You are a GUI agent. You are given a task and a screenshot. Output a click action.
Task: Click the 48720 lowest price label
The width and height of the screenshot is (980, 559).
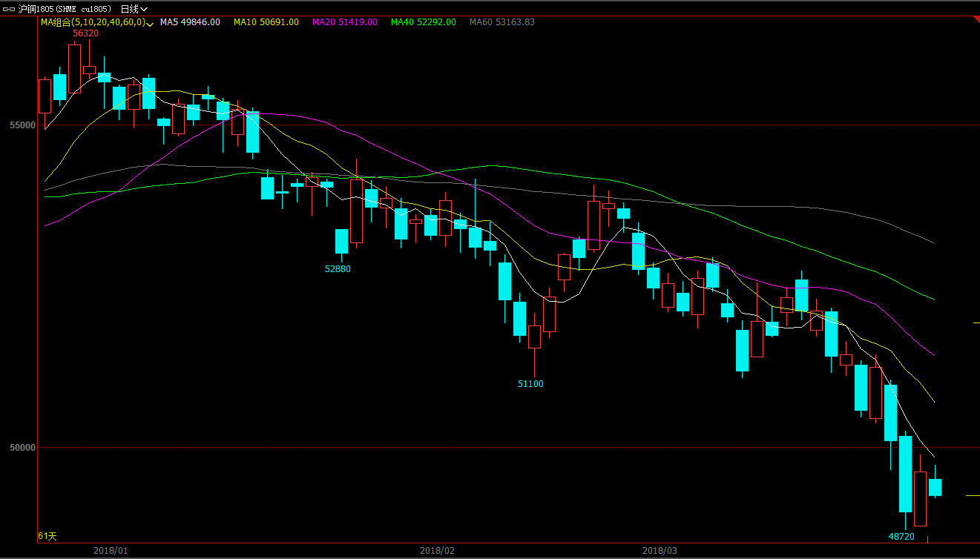coord(901,536)
